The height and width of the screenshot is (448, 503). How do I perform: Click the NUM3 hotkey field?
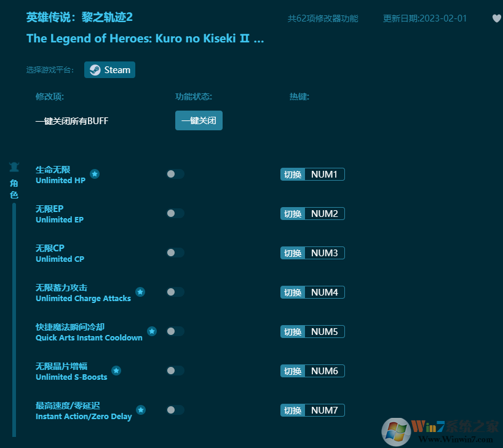point(325,253)
